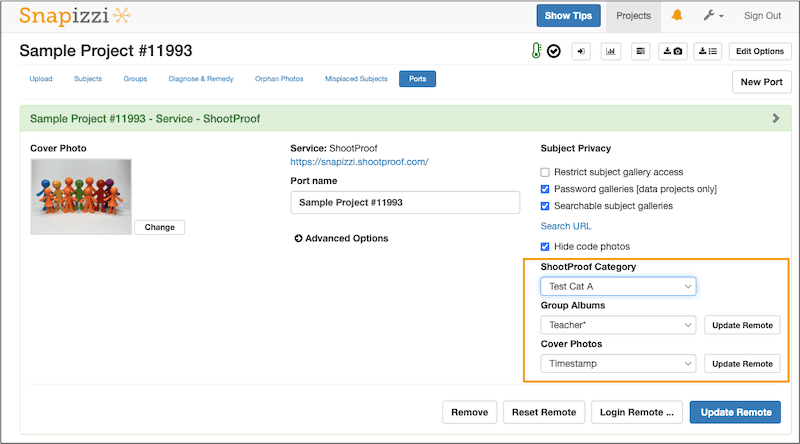Click the blue Update Remote button
The height and width of the screenshot is (444, 800).
click(735, 412)
